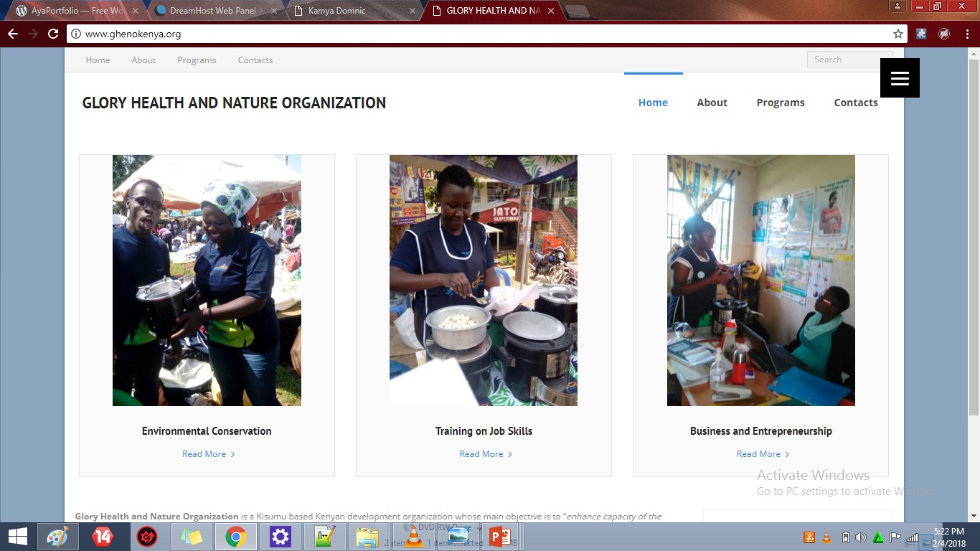Click the VLC cone tray icon

(826, 537)
